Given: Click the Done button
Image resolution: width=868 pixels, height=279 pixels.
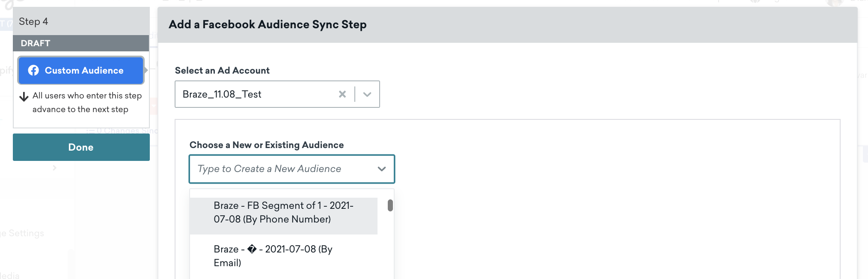Looking at the screenshot, I should [x=81, y=147].
